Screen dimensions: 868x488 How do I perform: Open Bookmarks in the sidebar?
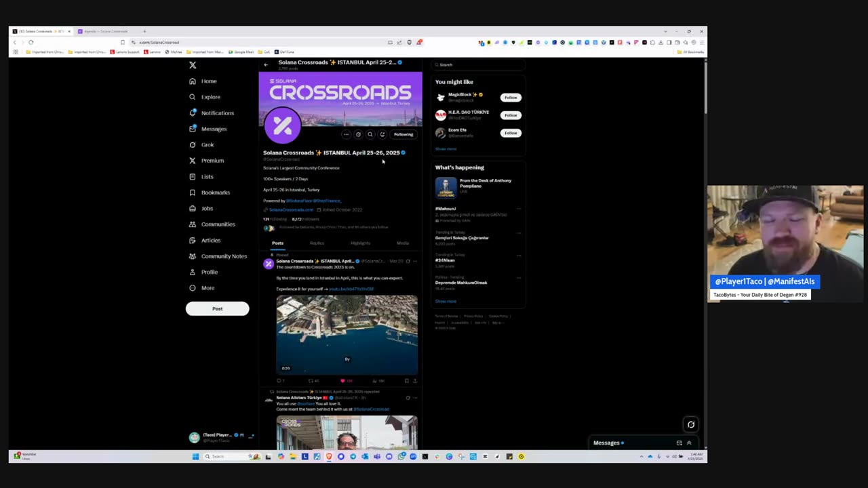[x=209, y=192]
